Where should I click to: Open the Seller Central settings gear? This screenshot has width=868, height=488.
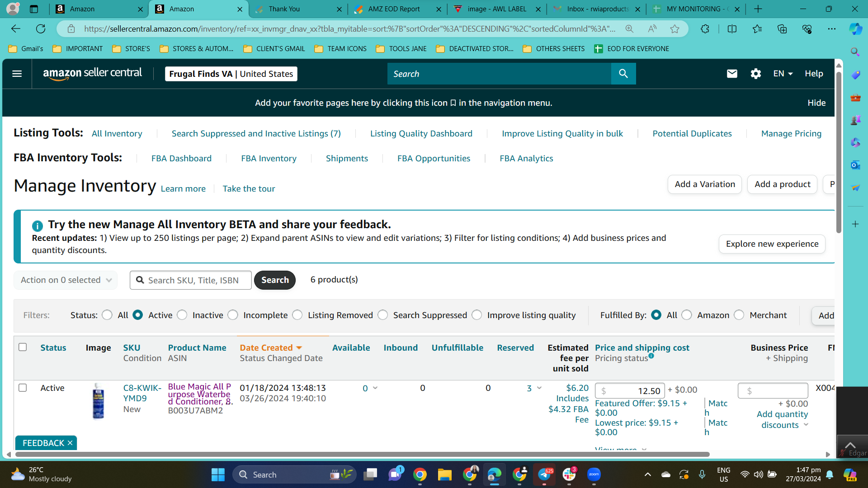(x=756, y=74)
